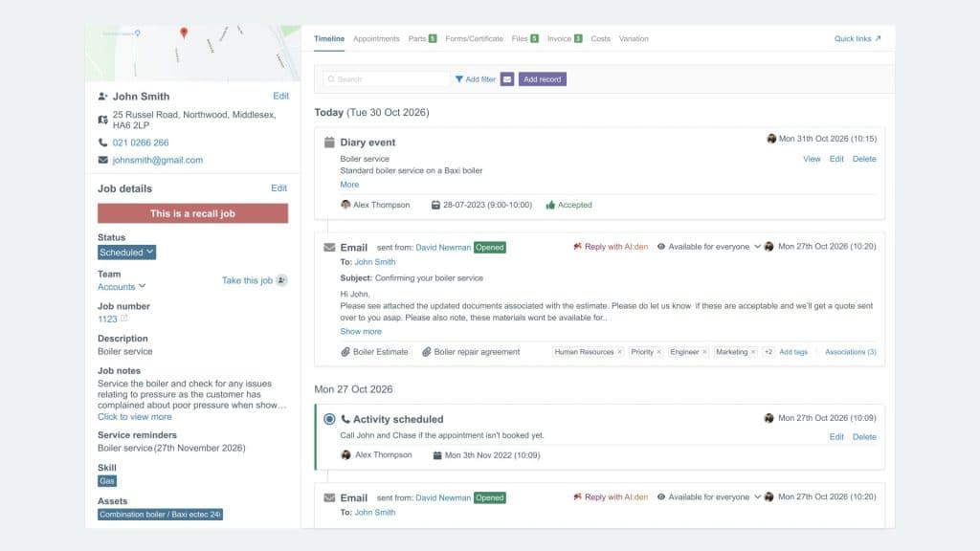Click the phone icon in Activity scheduled
980x551 pixels.
pos(345,419)
